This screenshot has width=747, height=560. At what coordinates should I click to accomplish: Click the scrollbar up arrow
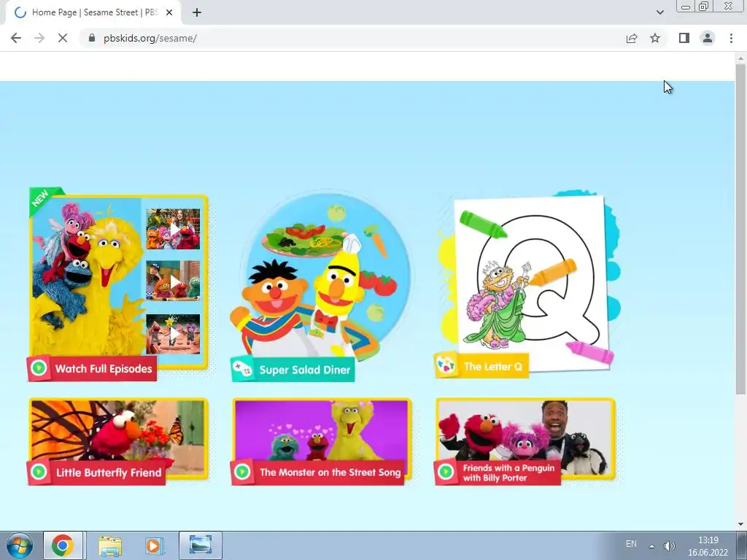(740, 58)
